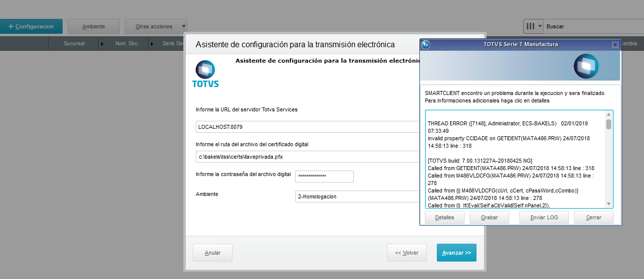Screen dimensions: 644x279
Task: Click the error log scrollbar thumb
Action: [x=609, y=124]
